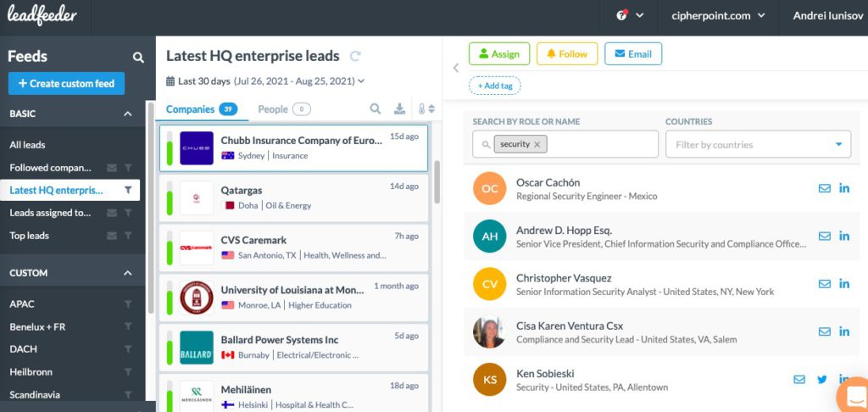Viewport: 868px width, 412px height.
Task: Select the CVS Caremark lead
Action: [x=293, y=248]
